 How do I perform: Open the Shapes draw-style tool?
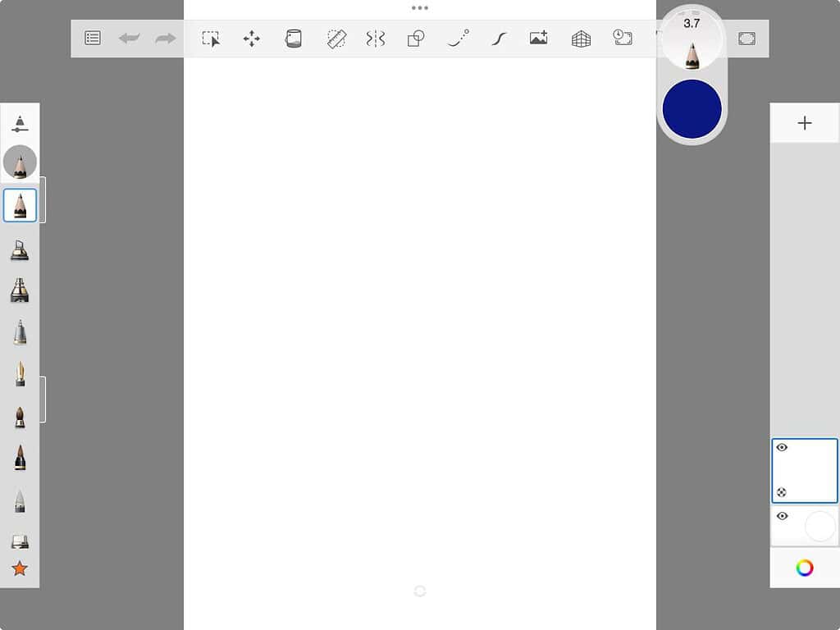[x=416, y=39]
